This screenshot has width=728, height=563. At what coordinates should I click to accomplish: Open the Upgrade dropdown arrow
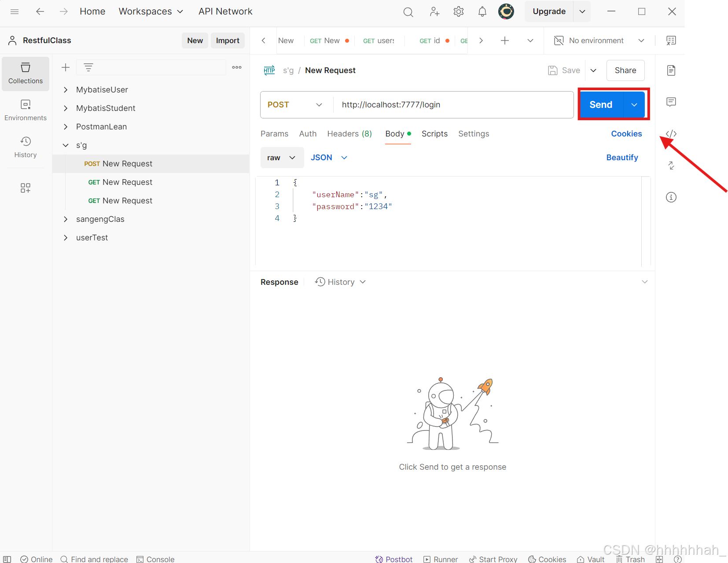(582, 11)
